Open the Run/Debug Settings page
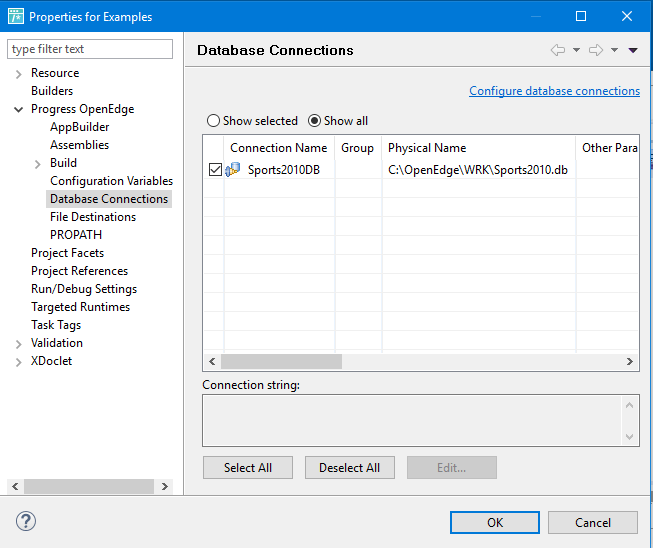The image size is (653, 548). click(x=84, y=289)
